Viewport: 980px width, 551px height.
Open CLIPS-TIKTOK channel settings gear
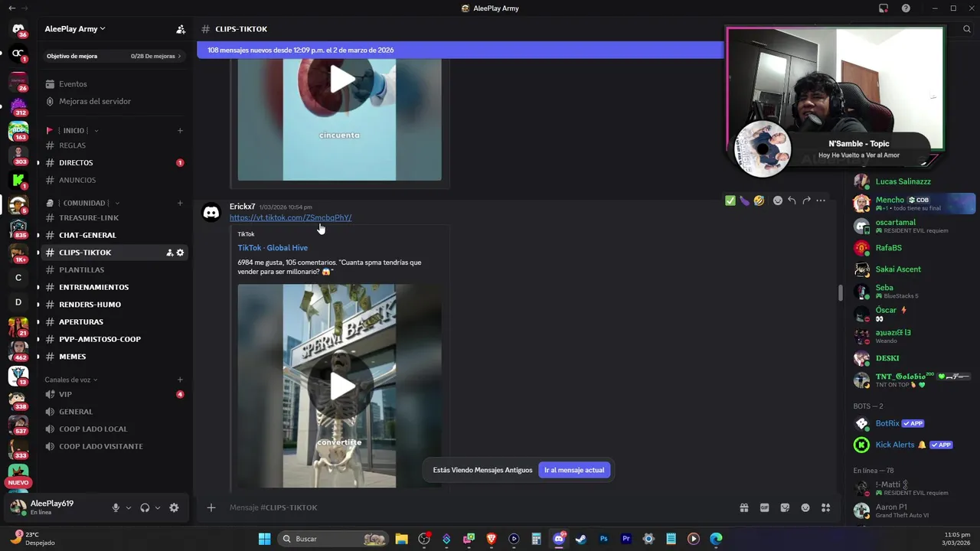180,253
